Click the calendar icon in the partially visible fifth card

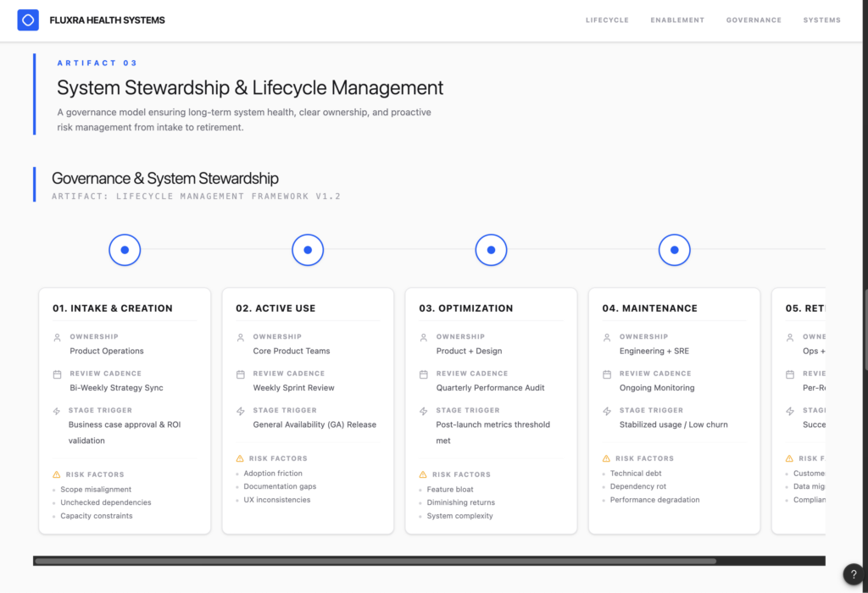point(790,374)
